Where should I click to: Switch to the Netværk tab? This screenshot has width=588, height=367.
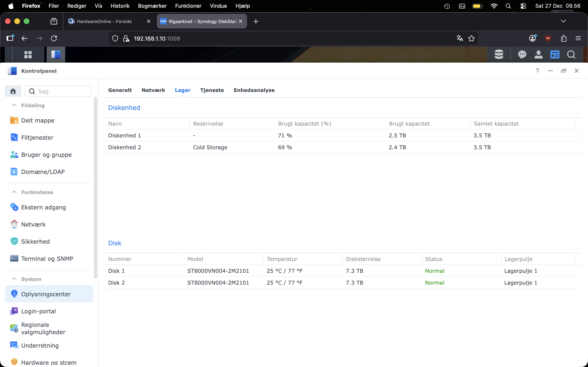[153, 90]
